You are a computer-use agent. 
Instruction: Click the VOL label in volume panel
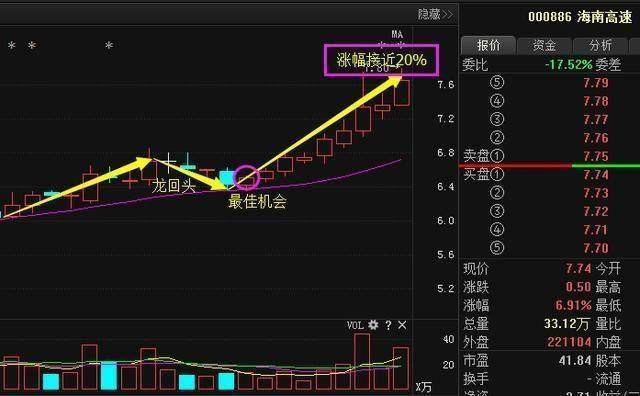click(x=355, y=325)
